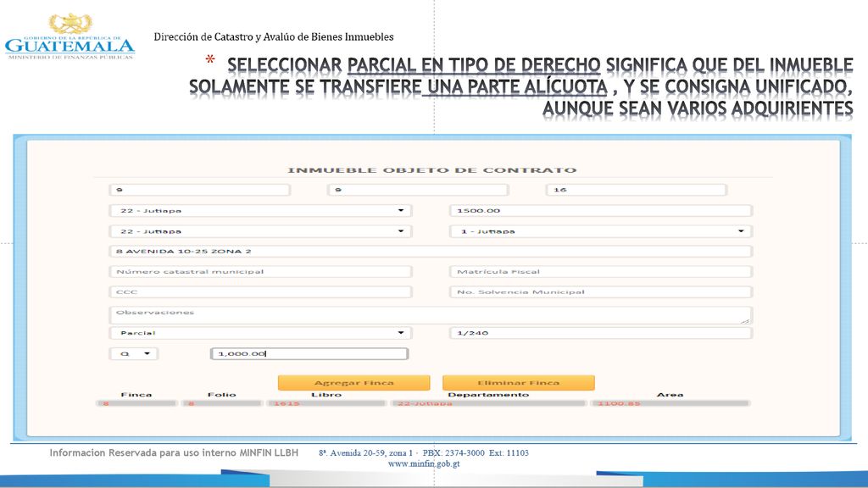Image resolution: width=868 pixels, height=488 pixels.
Task: Click the second field containing 9
Action: 417,190
